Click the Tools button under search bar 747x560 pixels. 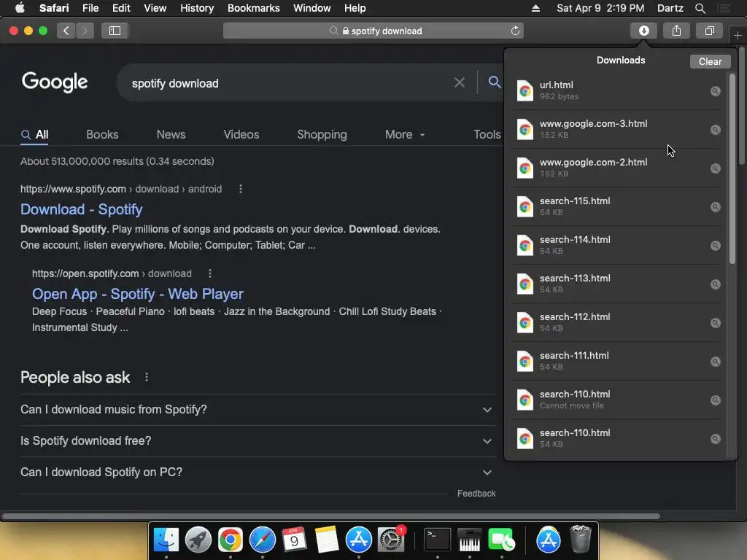[x=487, y=135]
